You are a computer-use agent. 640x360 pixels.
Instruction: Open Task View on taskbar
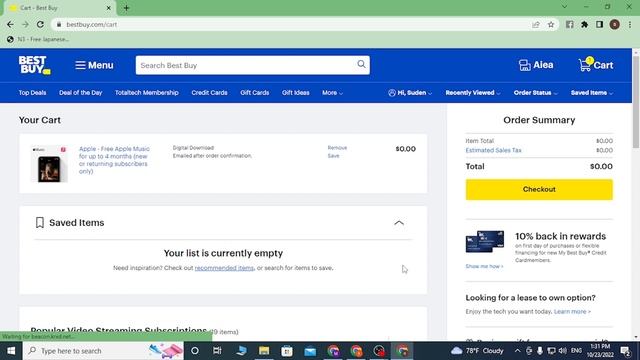[217, 351]
